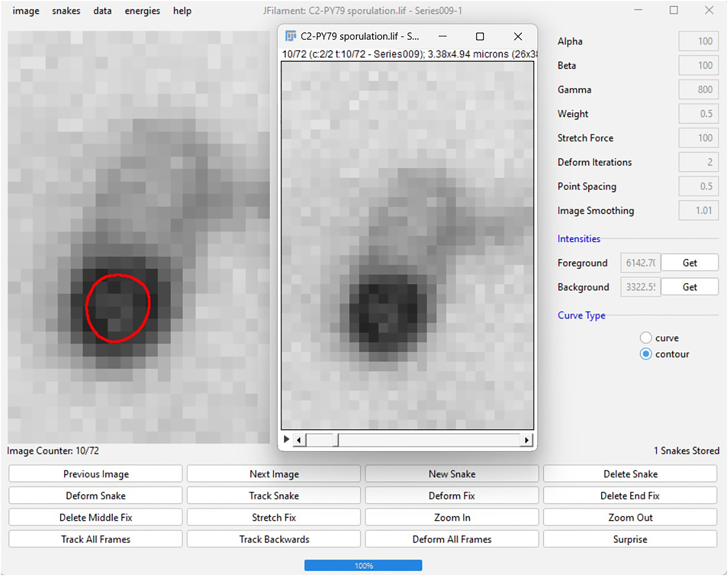Maximize the JFilament main window
This screenshot has height=576, width=728.
click(673, 10)
